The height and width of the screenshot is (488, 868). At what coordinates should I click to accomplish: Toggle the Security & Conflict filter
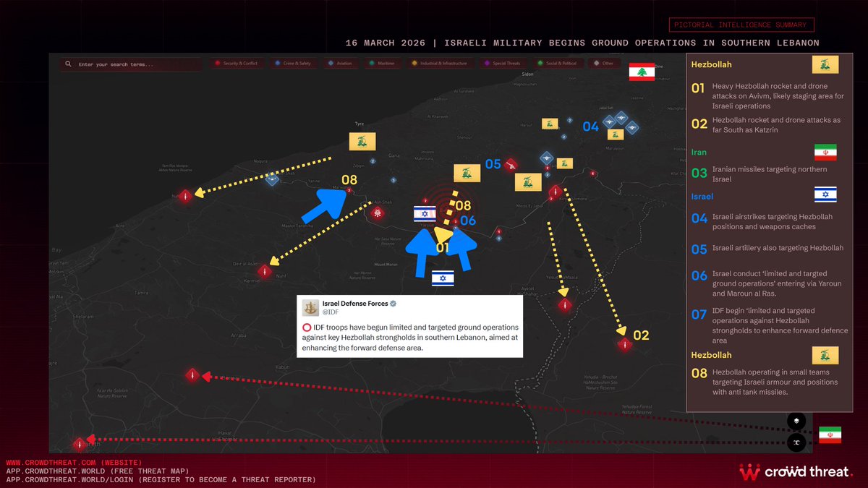coord(236,64)
